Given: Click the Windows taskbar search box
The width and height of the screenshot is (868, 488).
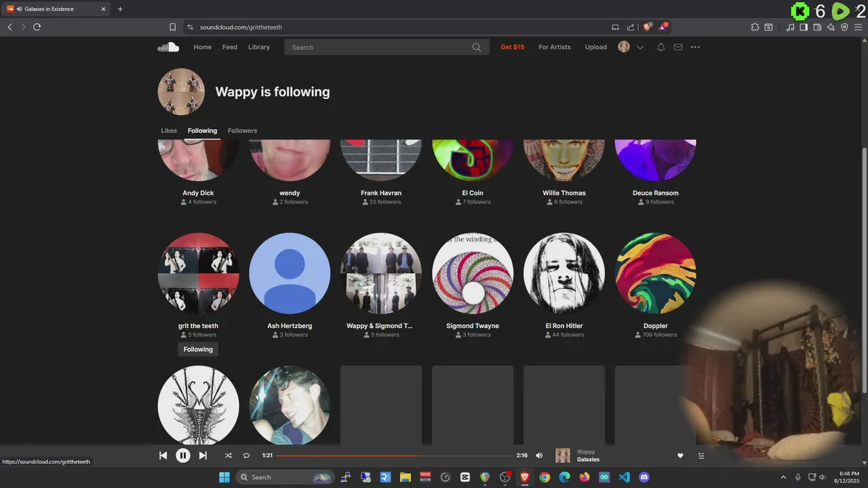Looking at the screenshot, I should coord(285,477).
